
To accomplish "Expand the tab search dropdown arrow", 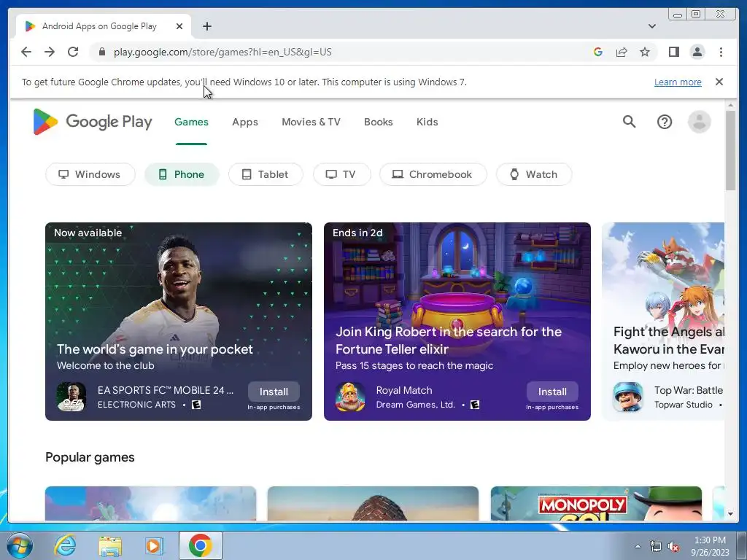I will tap(651, 26).
